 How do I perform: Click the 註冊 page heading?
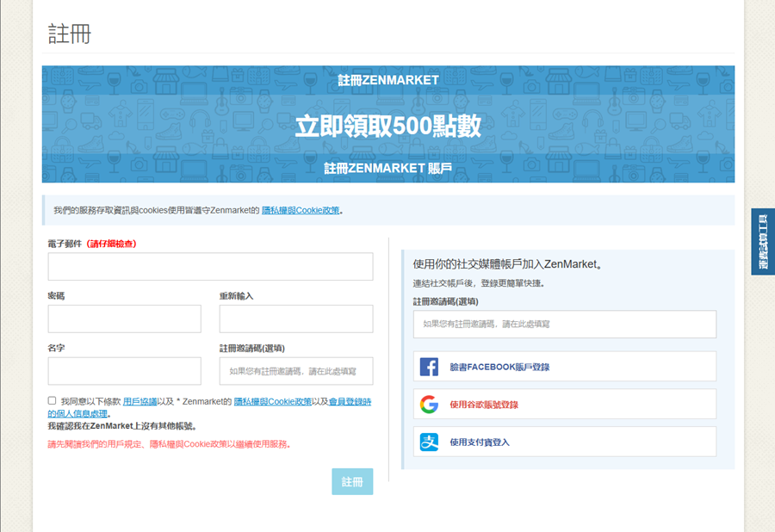click(70, 34)
